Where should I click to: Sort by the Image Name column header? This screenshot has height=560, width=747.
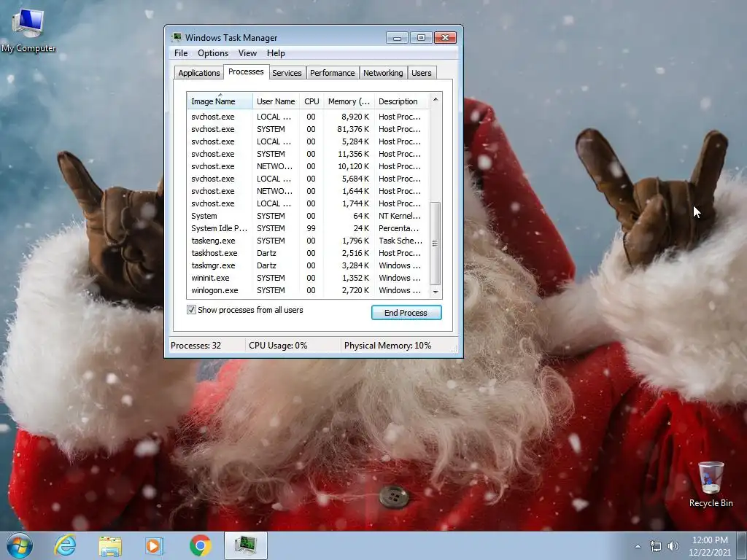tap(220, 101)
